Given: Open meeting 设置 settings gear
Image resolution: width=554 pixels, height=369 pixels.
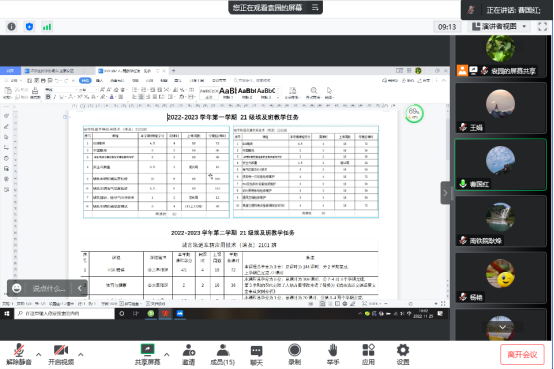Looking at the screenshot, I should click(403, 355).
